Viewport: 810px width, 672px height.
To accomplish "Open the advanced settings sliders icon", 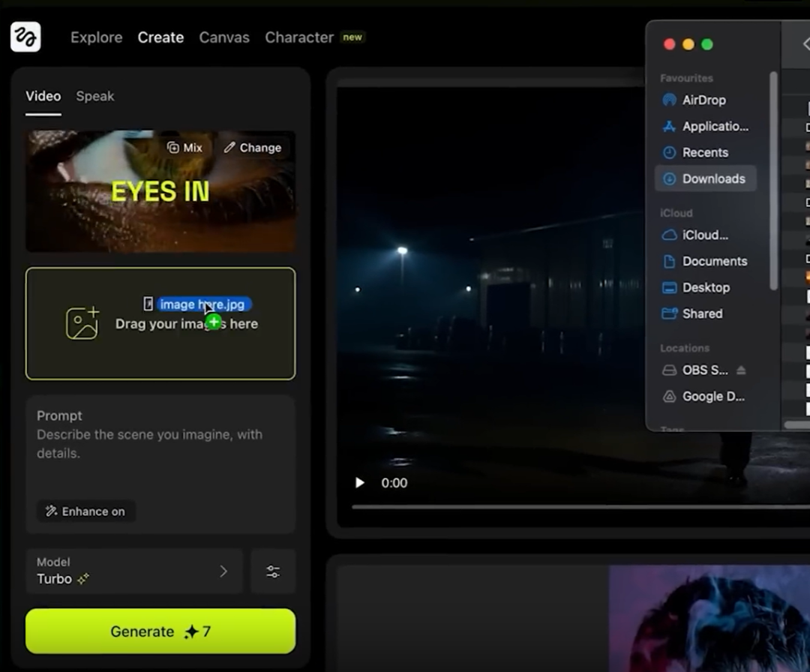I will click(x=273, y=571).
